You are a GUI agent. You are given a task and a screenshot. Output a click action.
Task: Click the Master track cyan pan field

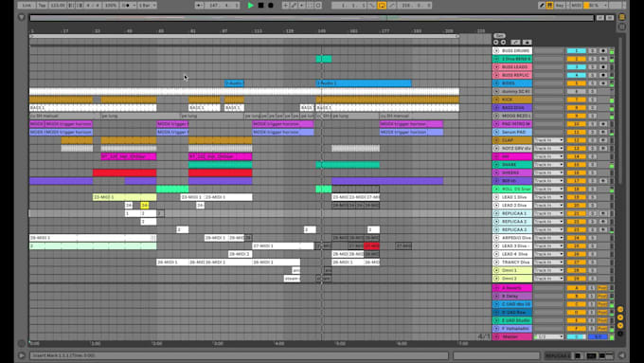[576, 336]
